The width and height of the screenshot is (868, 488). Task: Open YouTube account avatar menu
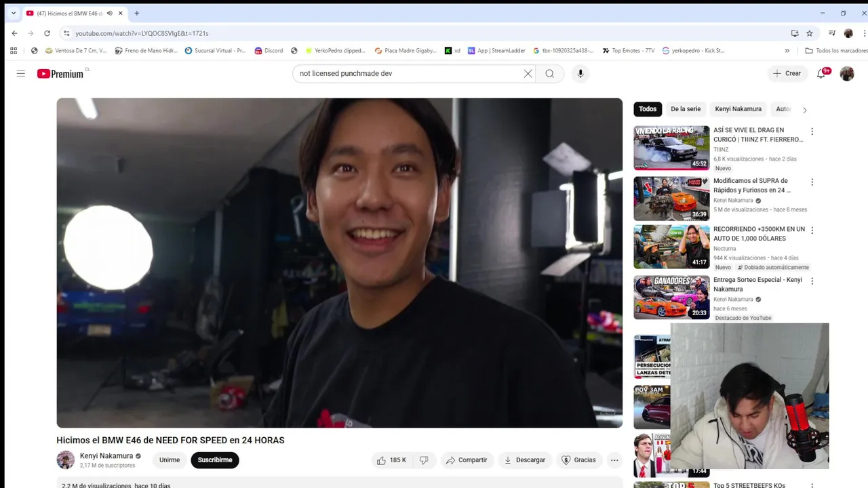pyautogui.click(x=847, y=73)
